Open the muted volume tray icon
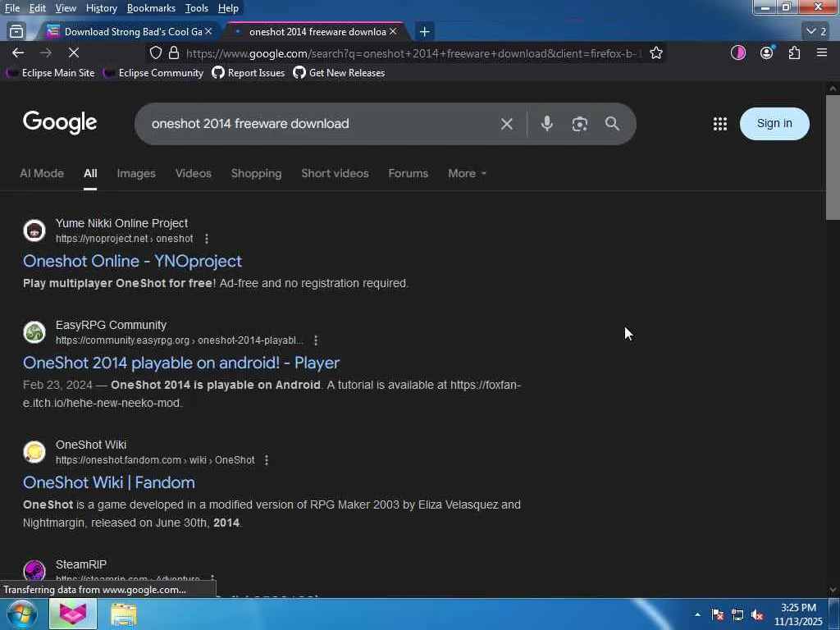 (757, 614)
